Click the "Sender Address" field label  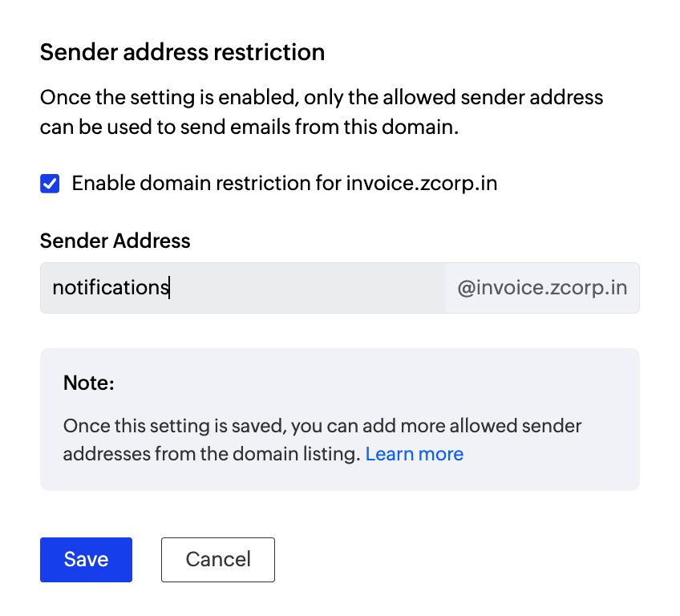pyautogui.click(x=115, y=241)
